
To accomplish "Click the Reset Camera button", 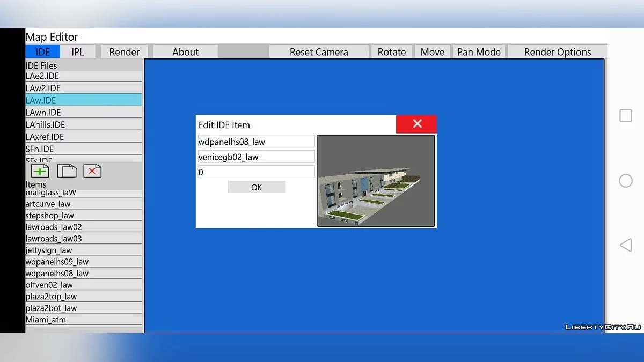I will 319,52.
